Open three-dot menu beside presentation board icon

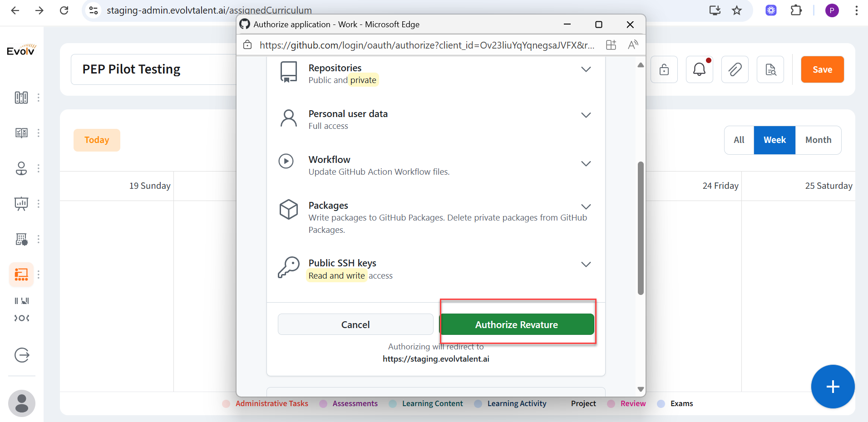(39, 204)
